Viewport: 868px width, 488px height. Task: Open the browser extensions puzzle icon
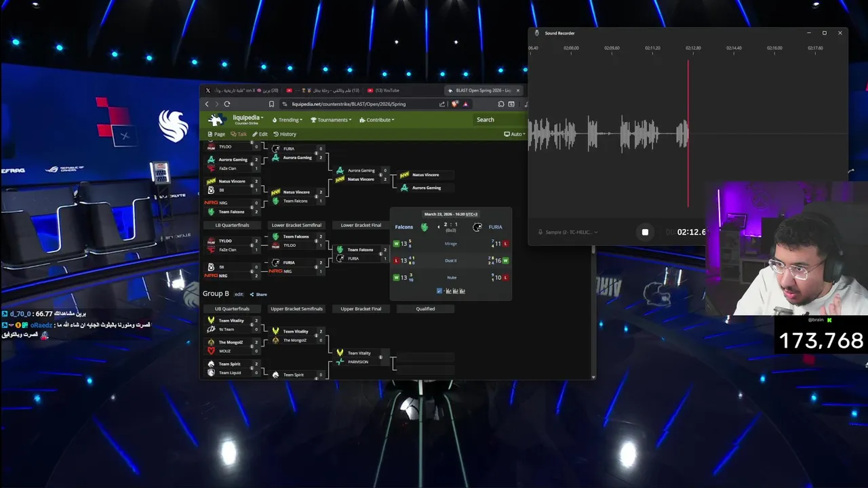[500, 104]
